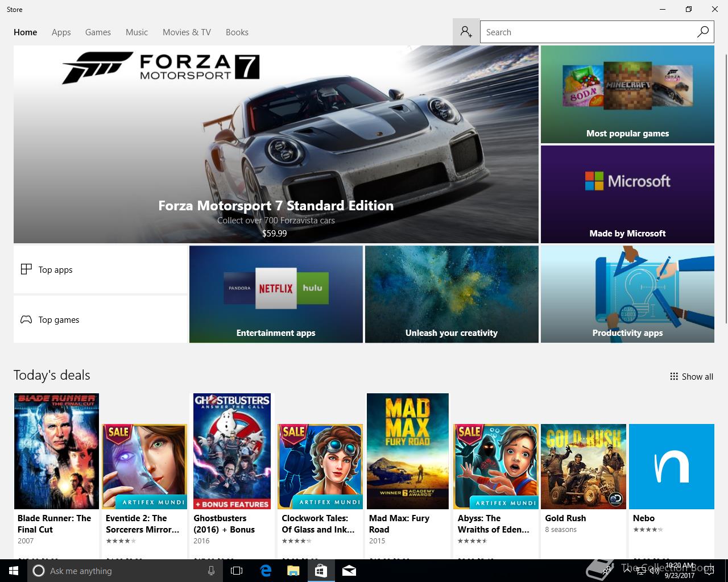728x582 pixels.
Task: Click the taskbar clock showing 9/23/2017
Action: pos(680,571)
